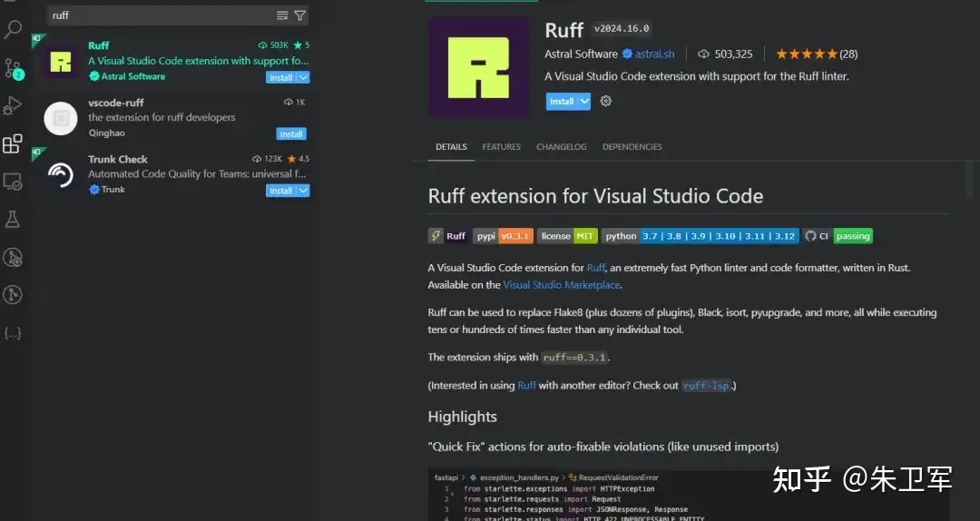Click the python versions badge
980x521 pixels.
(x=700, y=236)
